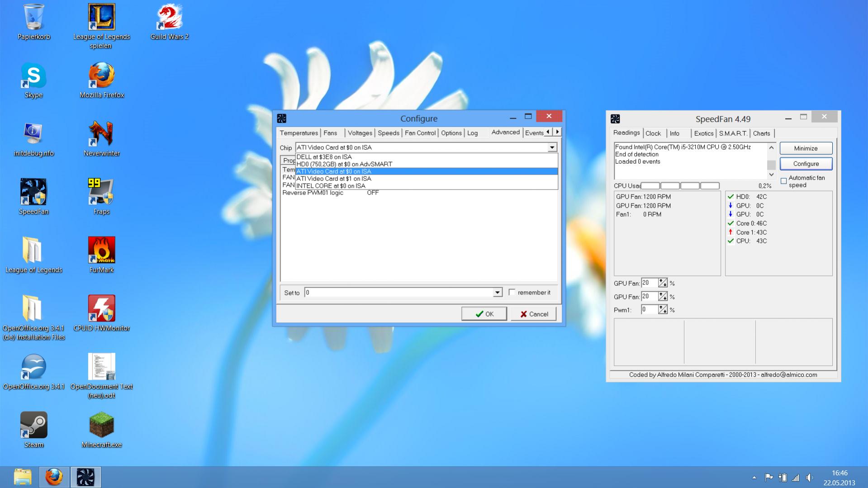The width and height of the screenshot is (868, 488).
Task: Open the Exotics tab in SpeedFan
Action: click(704, 133)
